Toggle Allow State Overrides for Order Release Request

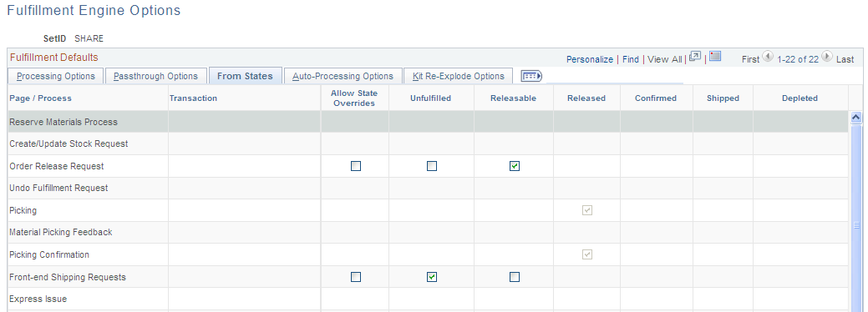click(355, 166)
